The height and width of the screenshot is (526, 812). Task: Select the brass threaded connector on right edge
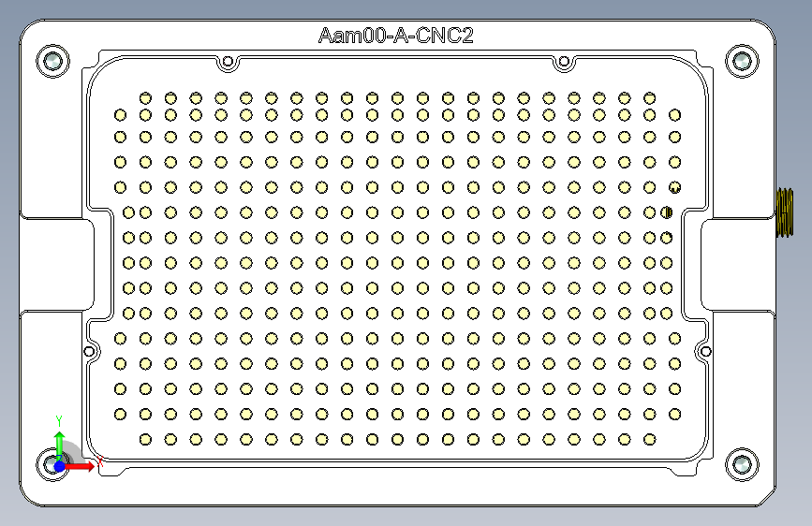[x=784, y=212]
